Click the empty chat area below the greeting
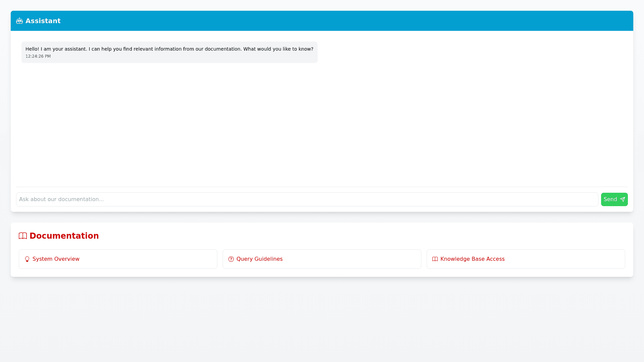This screenshot has height=362, width=644. point(322,124)
